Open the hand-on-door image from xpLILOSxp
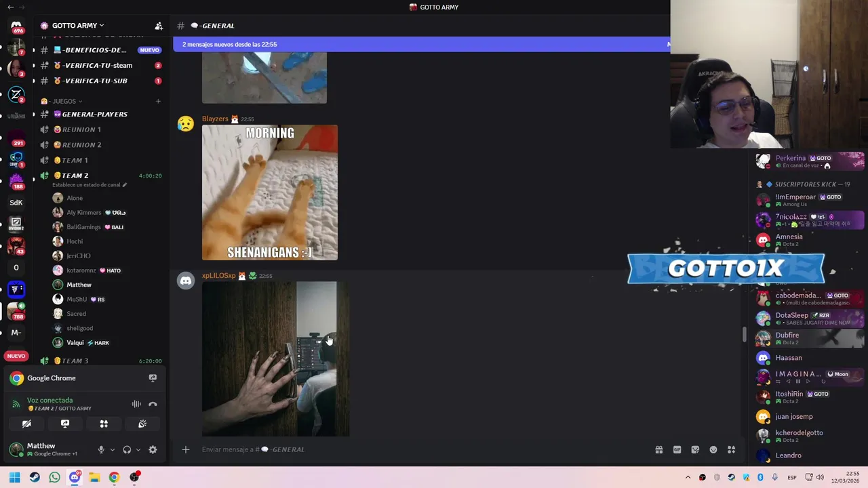Screen dimensions: 868x488 pos(276,359)
